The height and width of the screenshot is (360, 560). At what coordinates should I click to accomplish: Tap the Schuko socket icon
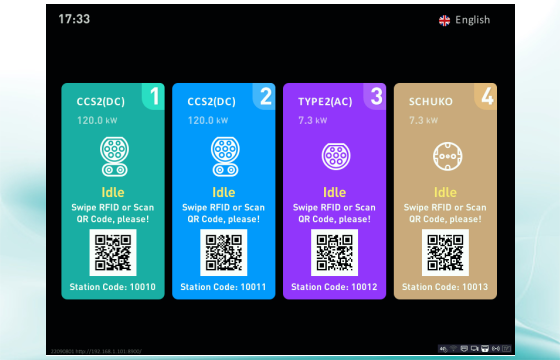pos(448,156)
